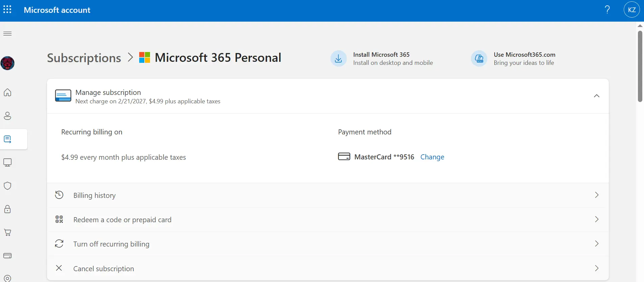Open Payment options card icon in sidebar
Image resolution: width=644 pixels, height=282 pixels.
click(x=7, y=256)
